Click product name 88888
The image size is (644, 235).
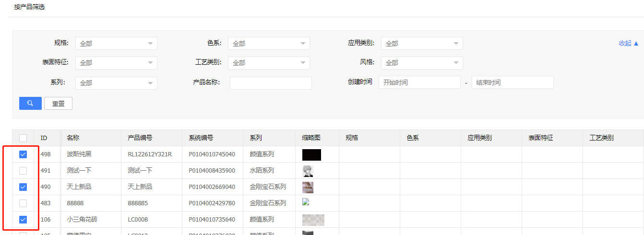point(75,203)
